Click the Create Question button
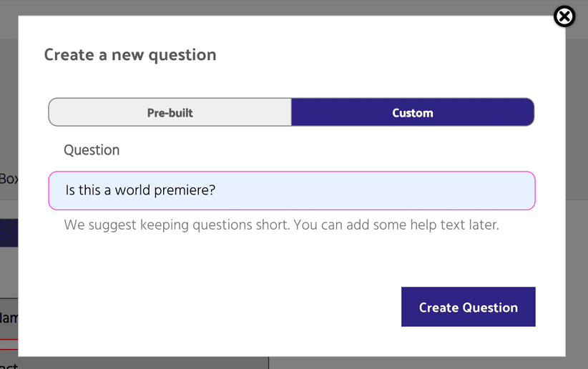 coord(469,307)
